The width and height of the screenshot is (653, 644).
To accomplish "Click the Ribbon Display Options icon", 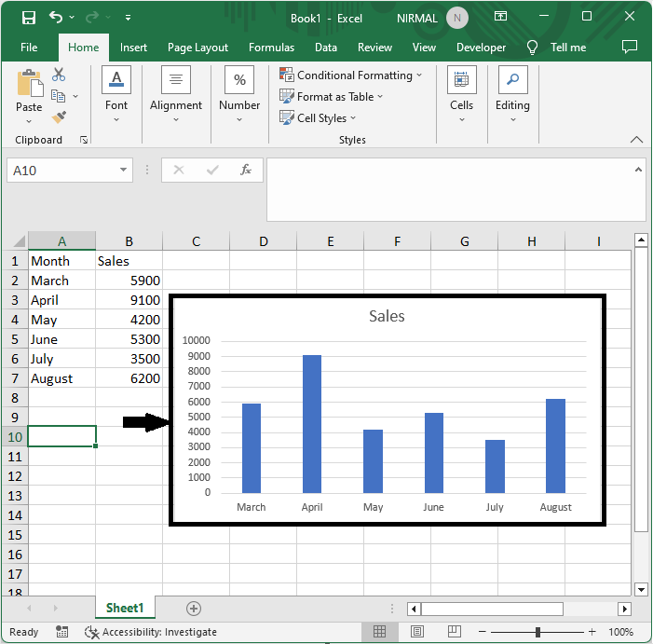I will 501,17.
